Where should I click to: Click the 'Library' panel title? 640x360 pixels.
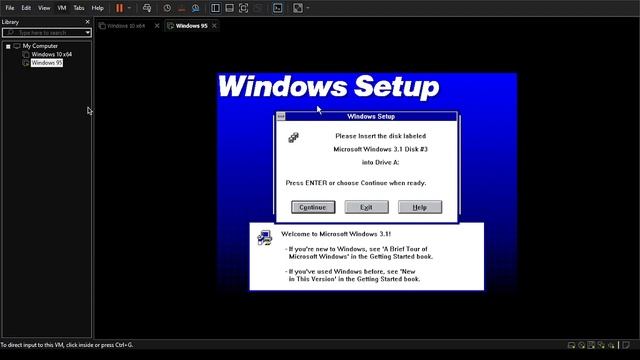point(10,22)
